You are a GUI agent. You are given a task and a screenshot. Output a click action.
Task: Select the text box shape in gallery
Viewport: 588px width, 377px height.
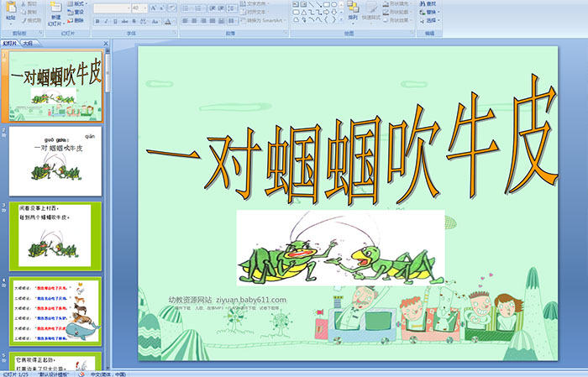click(x=296, y=4)
